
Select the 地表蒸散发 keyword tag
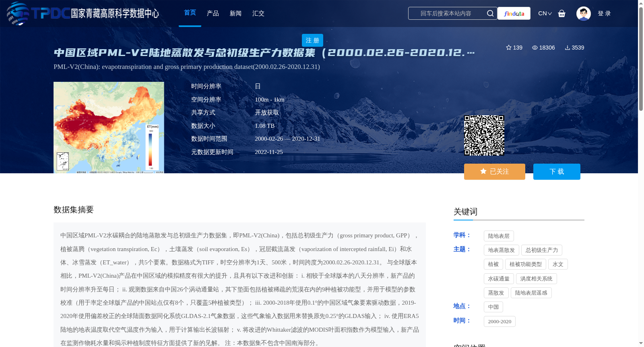point(502,250)
